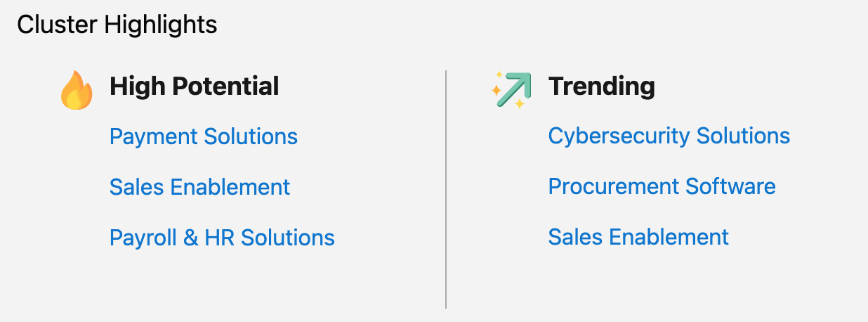
Task: Click the Trending section heading
Action: click(x=601, y=86)
